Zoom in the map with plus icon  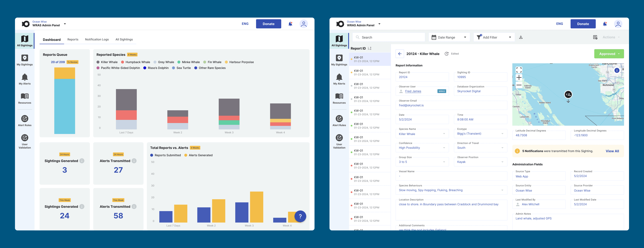pyautogui.click(x=519, y=77)
